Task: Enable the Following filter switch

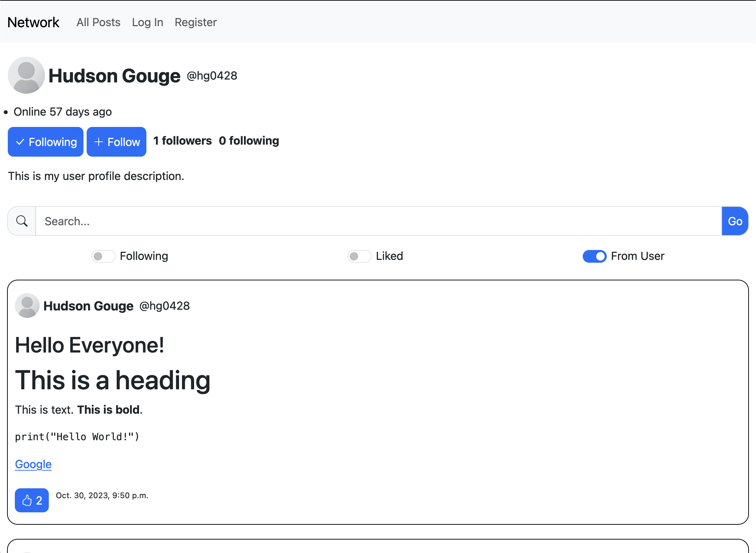Action: (x=104, y=256)
